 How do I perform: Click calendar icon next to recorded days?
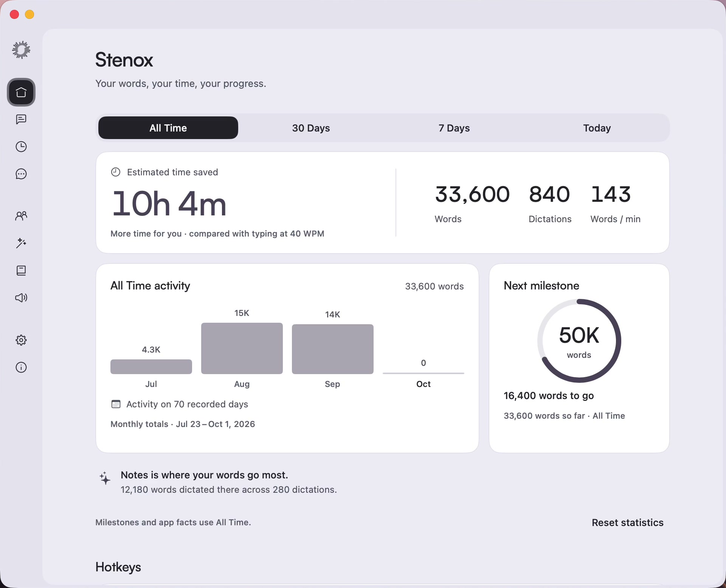click(x=116, y=404)
